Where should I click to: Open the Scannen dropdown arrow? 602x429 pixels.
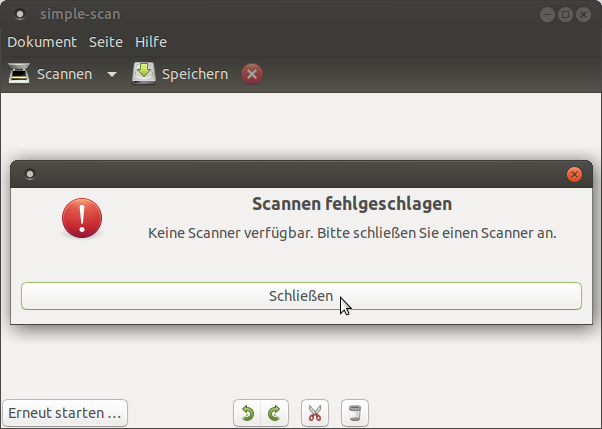click(x=112, y=74)
